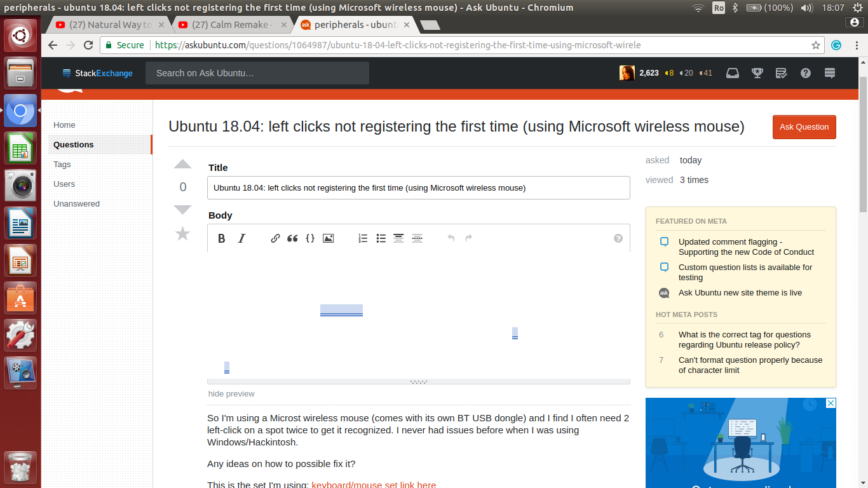Close the Calm Remake YouTube tab

click(x=283, y=25)
